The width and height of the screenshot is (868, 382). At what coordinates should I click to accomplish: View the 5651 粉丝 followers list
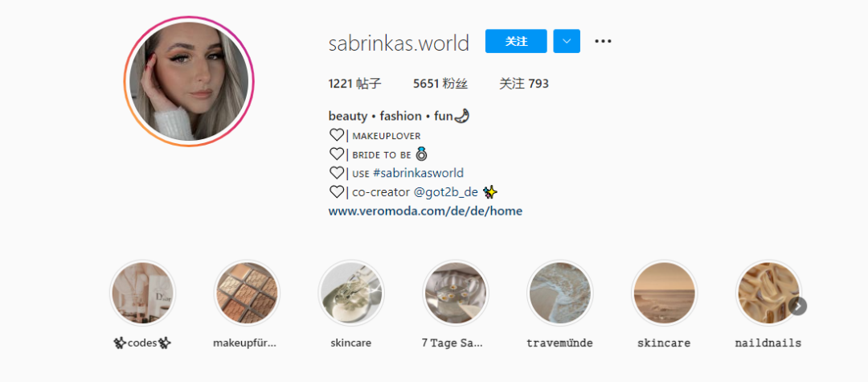coord(440,84)
